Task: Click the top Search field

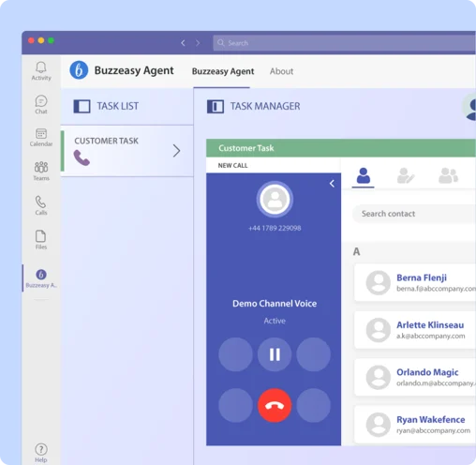Action: (x=344, y=43)
